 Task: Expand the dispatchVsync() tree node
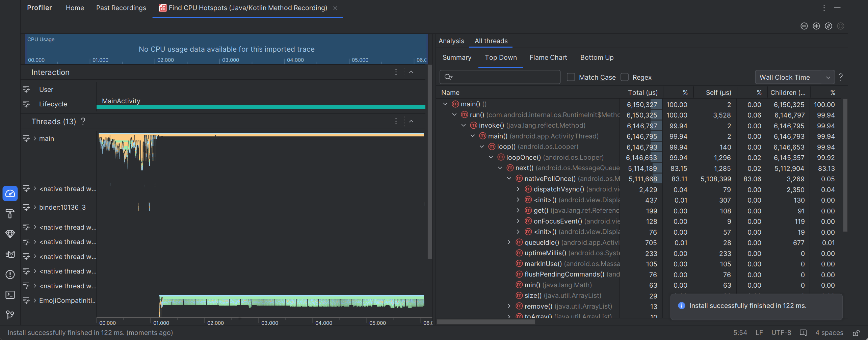518,189
